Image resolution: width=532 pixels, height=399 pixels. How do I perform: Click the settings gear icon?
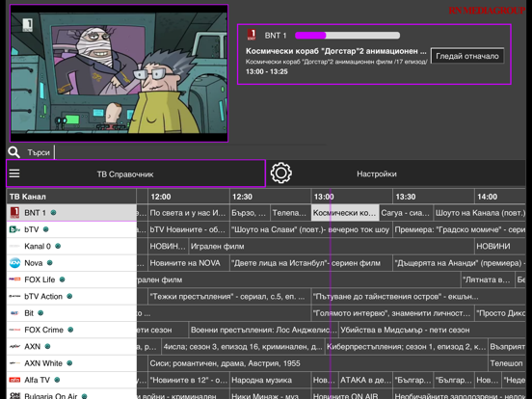point(280,173)
